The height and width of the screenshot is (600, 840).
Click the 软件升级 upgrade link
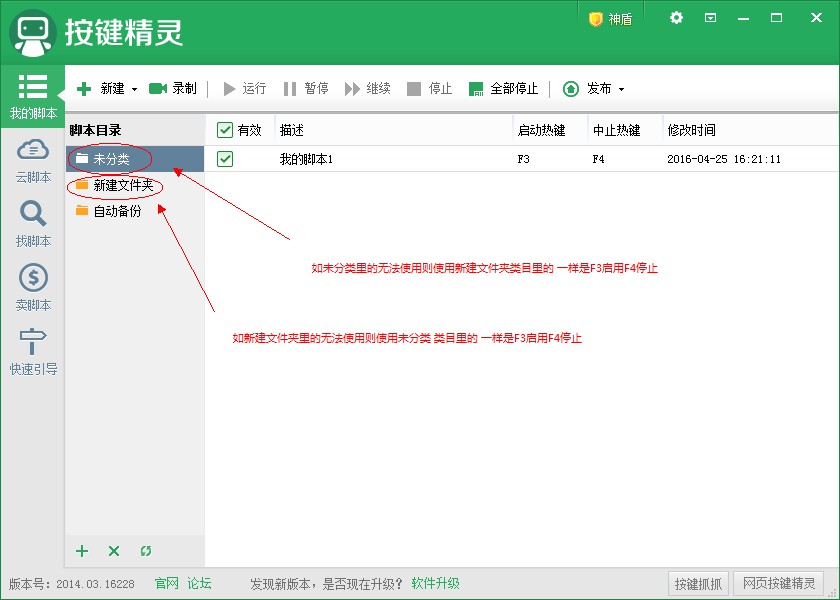(x=435, y=584)
